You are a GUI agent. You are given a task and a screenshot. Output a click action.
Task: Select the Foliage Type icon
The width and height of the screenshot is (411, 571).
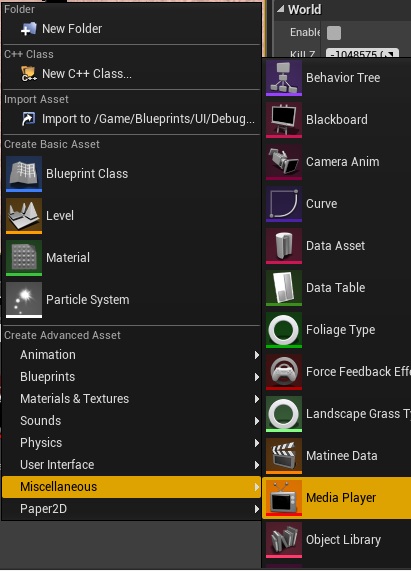284,330
